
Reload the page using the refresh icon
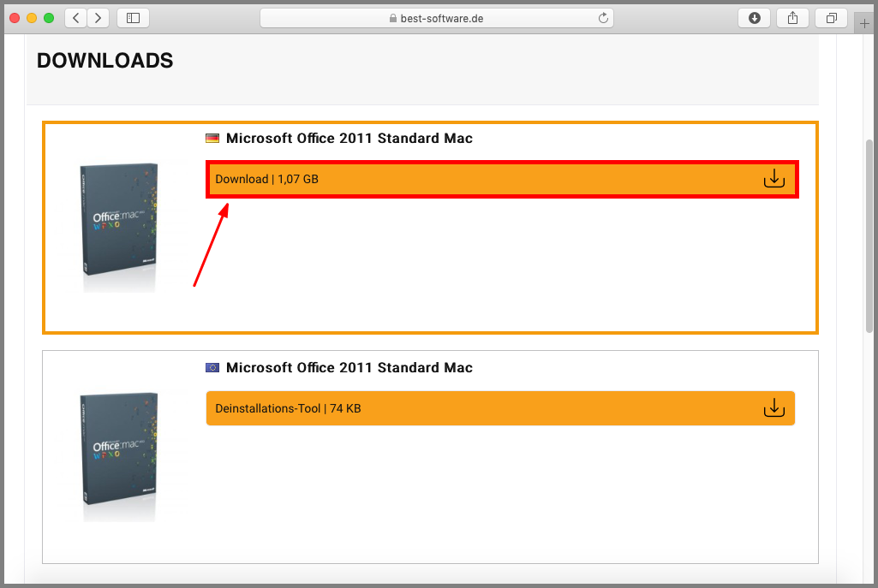click(603, 18)
